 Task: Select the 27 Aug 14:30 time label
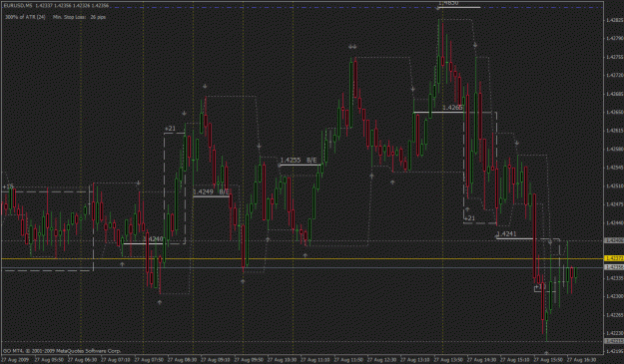click(482, 360)
